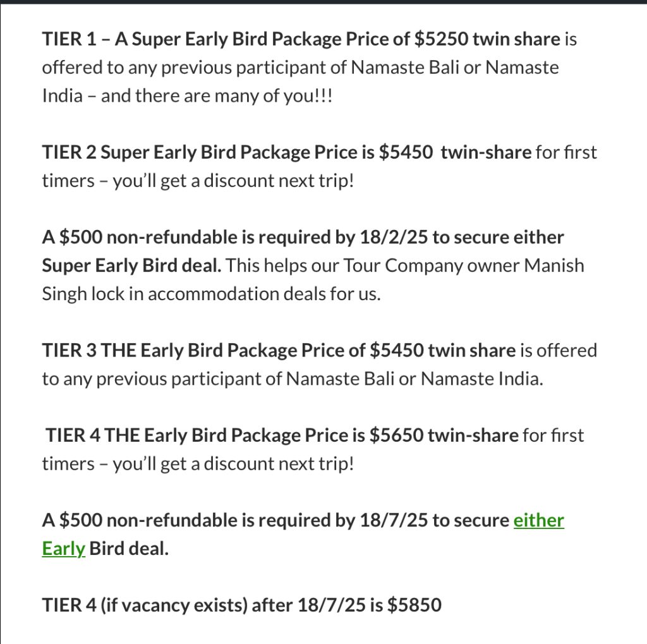Select the final "$5850" price text
Screen dimensions: 647x644
[414, 605]
